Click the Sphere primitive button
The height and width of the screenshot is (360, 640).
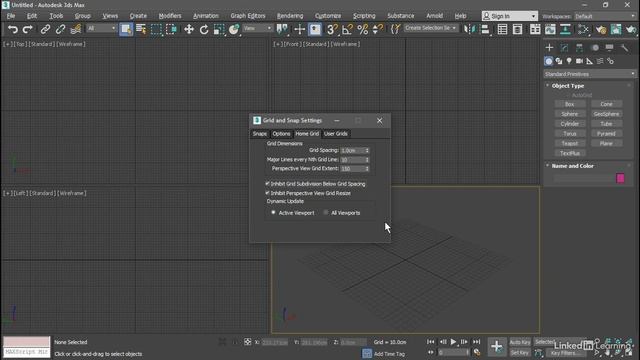(569, 114)
